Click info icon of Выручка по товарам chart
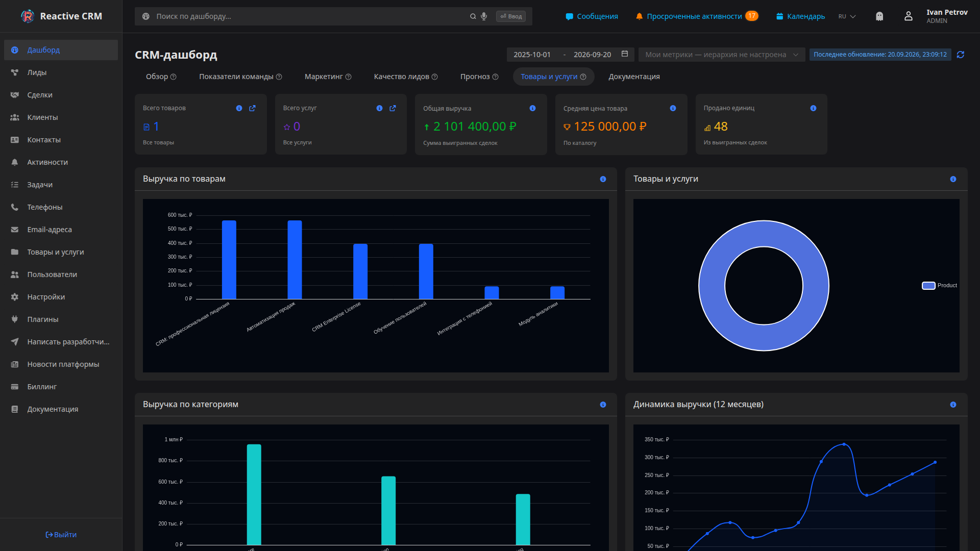Viewport: 980px width, 551px height. (603, 179)
